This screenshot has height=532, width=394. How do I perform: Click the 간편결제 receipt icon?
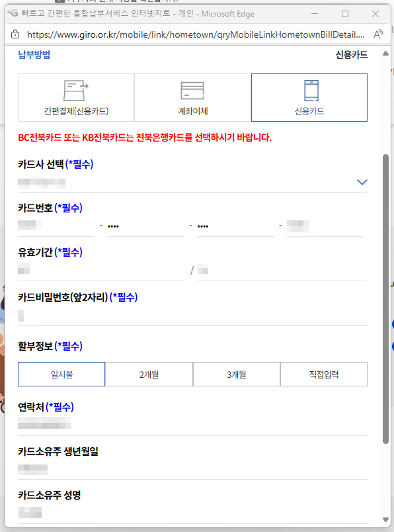click(75, 90)
